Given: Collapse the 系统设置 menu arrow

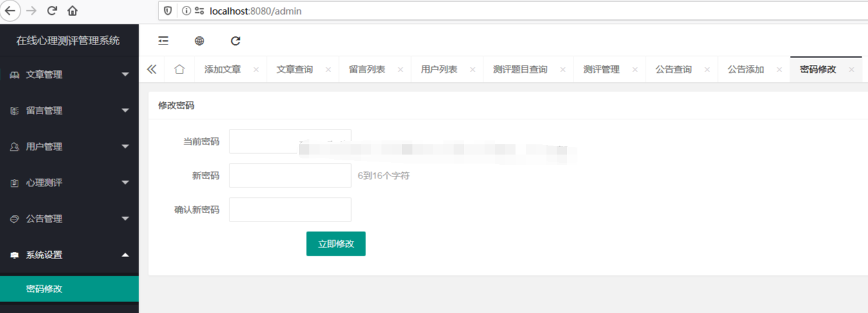Looking at the screenshot, I should pyautogui.click(x=125, y=255).
